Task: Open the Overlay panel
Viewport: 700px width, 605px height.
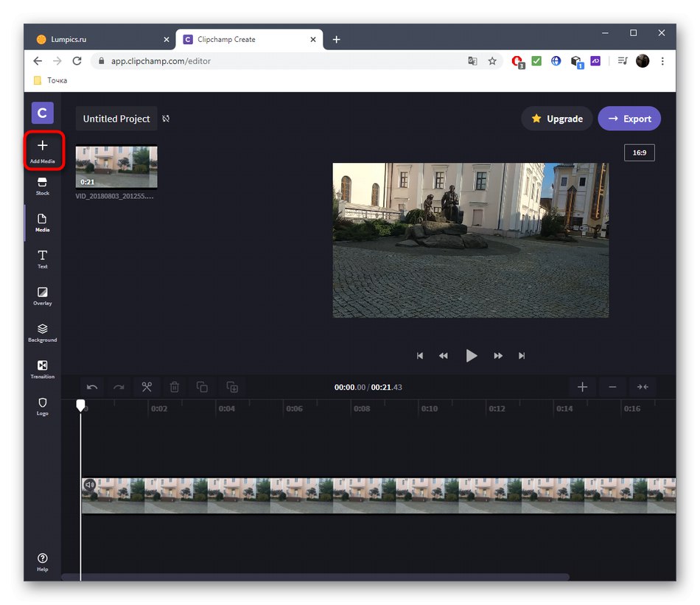Action: (x=43, y=295)
